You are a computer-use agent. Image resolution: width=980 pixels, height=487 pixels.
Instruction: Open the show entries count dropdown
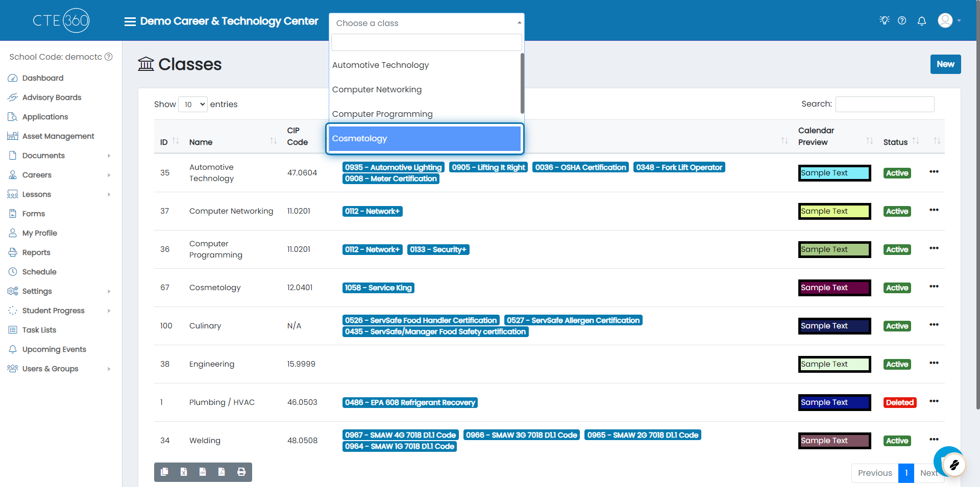[x=193, y=105]
